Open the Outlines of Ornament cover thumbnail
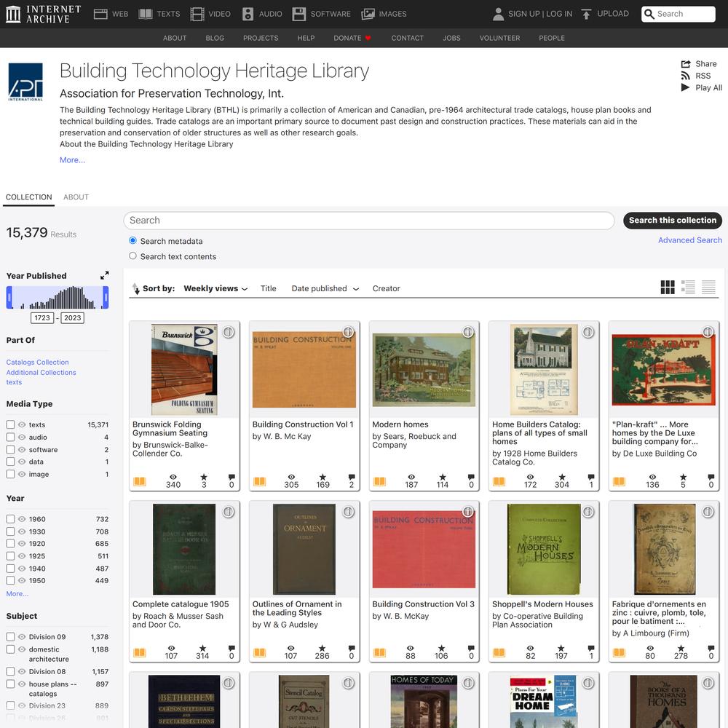728x728 pixels. pos(304,549)
